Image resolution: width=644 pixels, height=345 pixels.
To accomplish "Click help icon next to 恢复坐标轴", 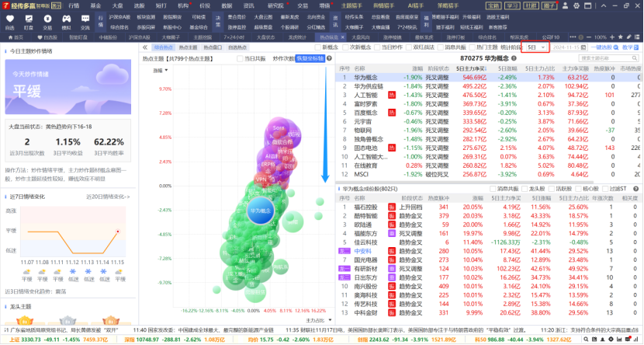I will (330, 58).
